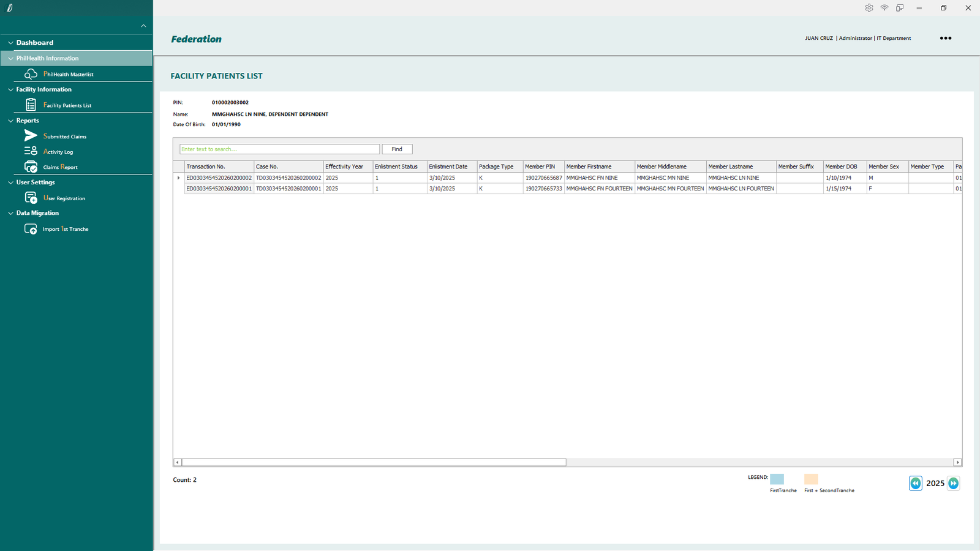Click the PhilHealth Masterlist cloud icon
Viewport: 980px width, 551px height.
point(31,74)
